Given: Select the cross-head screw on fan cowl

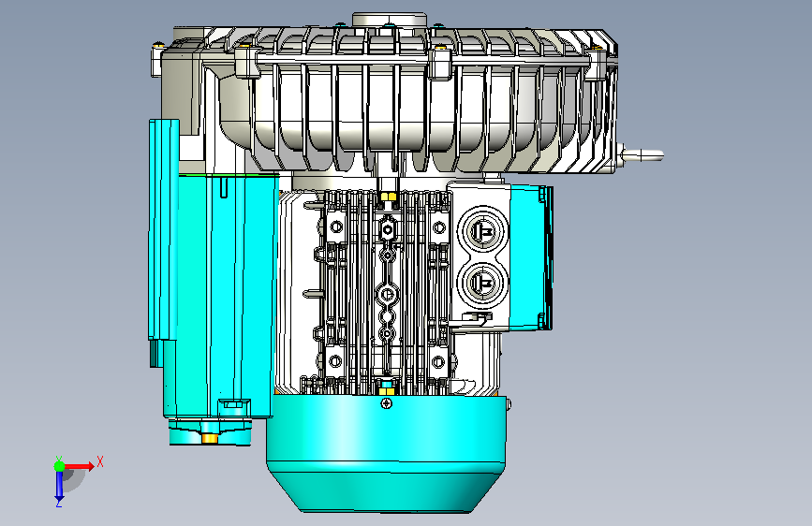Looking at the screenshot, I should point(386,403).
